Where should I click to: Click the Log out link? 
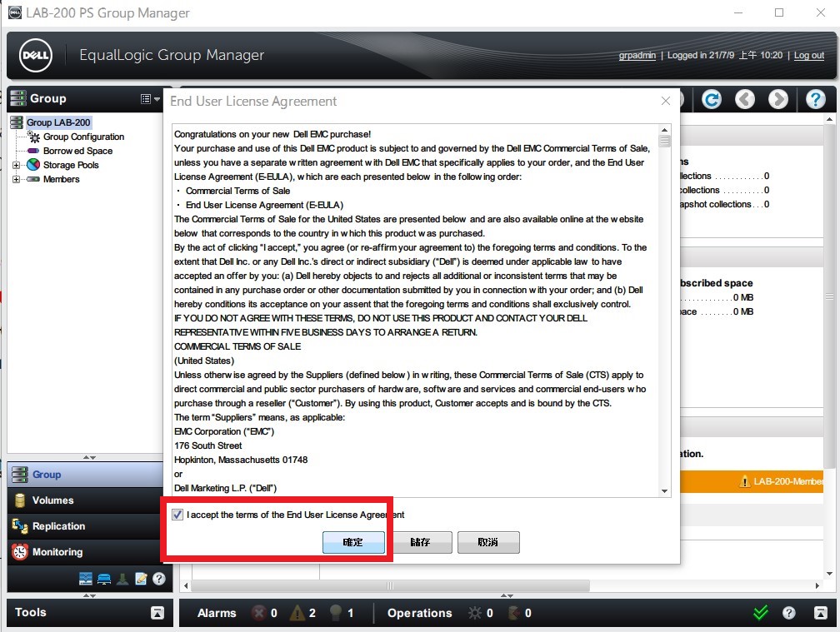tap(809, 55)
